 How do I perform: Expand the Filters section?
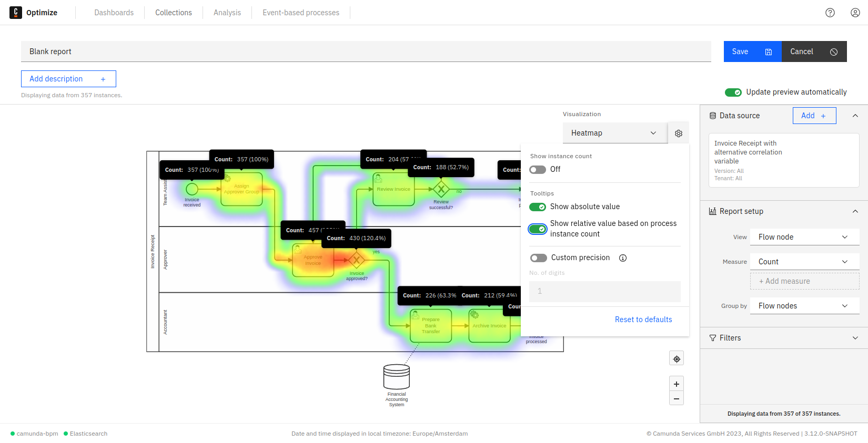tap(784, 338)
